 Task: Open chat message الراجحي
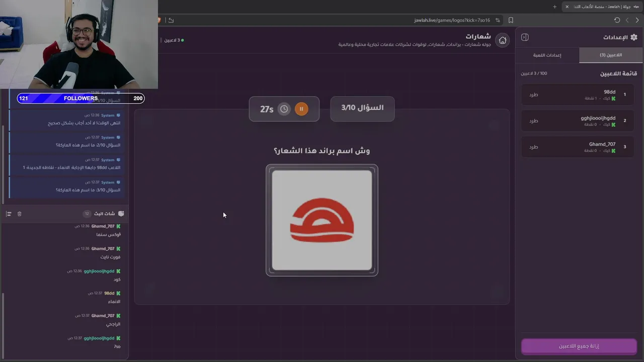coord(113,324)
